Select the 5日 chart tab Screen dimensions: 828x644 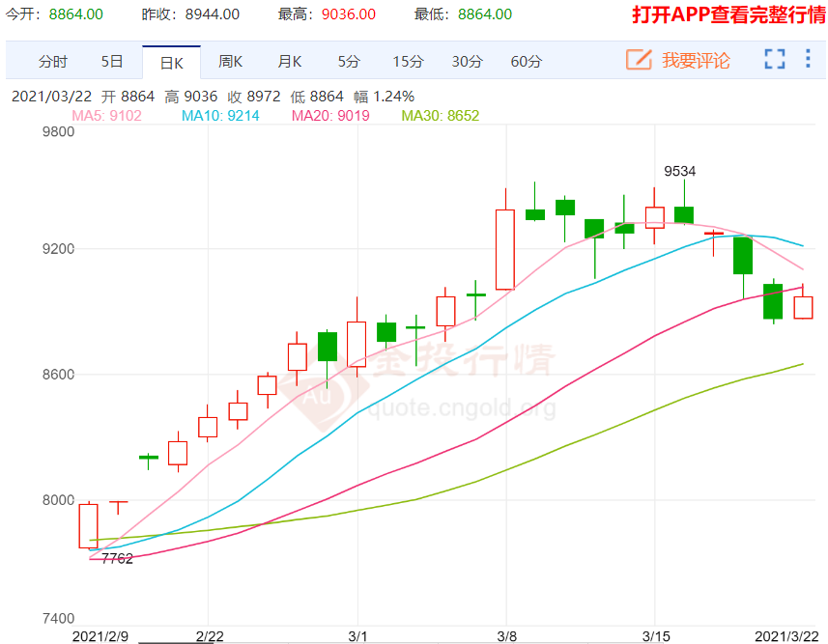(x=112, y=62)
